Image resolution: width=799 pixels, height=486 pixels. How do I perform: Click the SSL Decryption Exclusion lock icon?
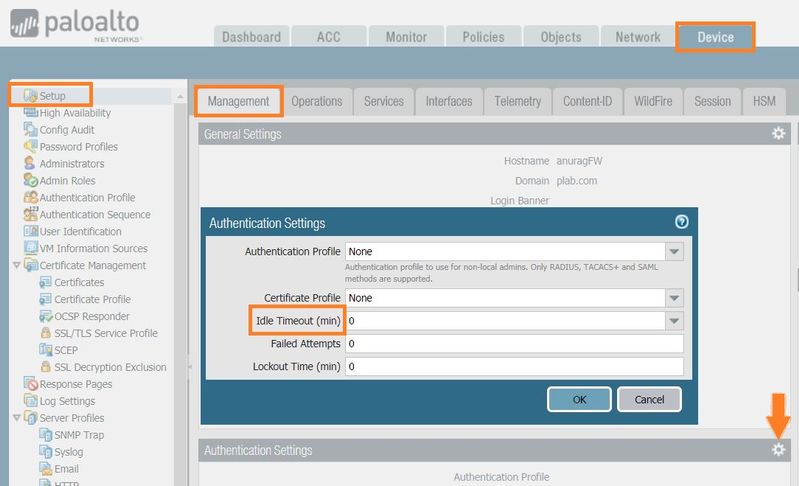point(45,367)
